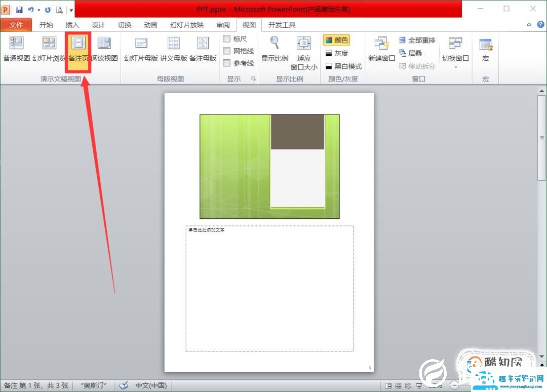
Task: Open Handout Master (讲义母版)
Action: tap(174, 49)
